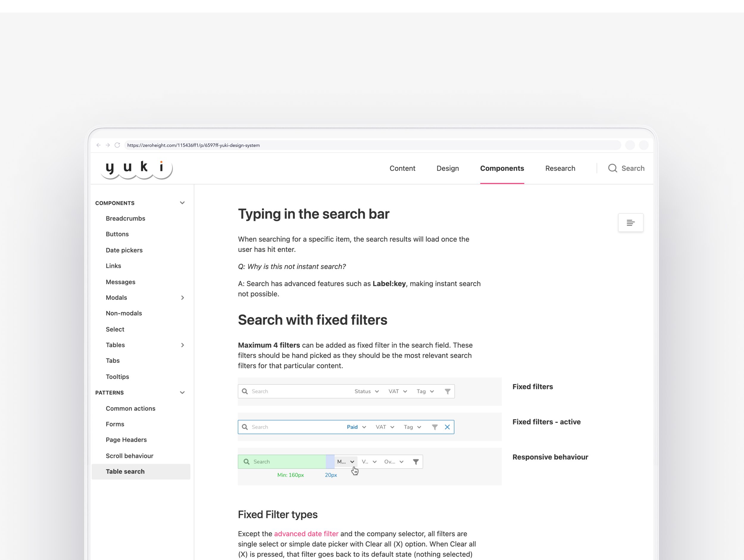744x560 pixels.
Task: Expand the Modals submenu arrow
Action: (x=182, y=297)
